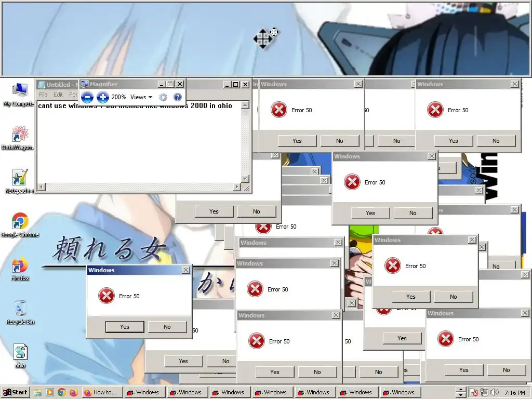Image resolution: width=532 pixels, height=399 pixels.
Task: Open the Start menu
Action: (15, 392)
